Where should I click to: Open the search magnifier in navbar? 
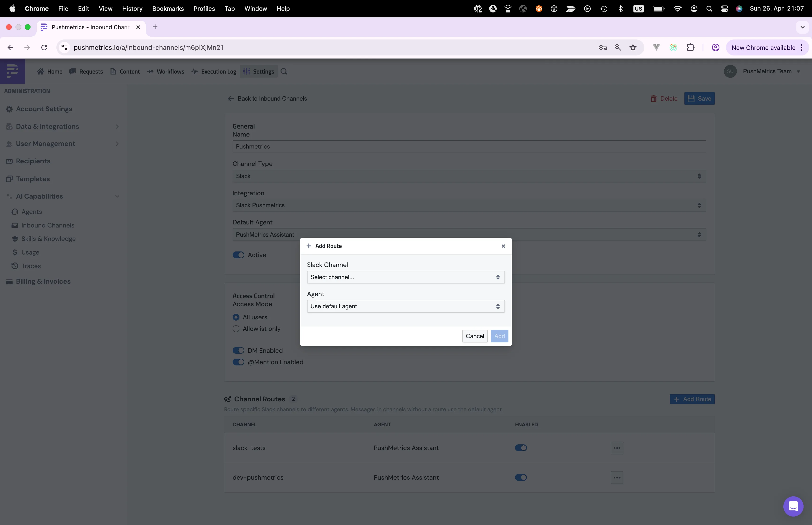click(x=284, y=71)
